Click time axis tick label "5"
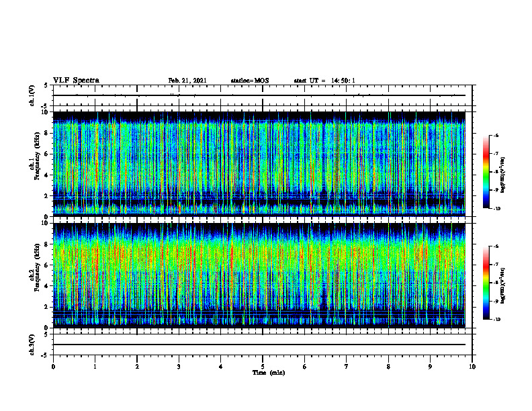The width and height of the screenshot is (532, 411). point(263,367)
